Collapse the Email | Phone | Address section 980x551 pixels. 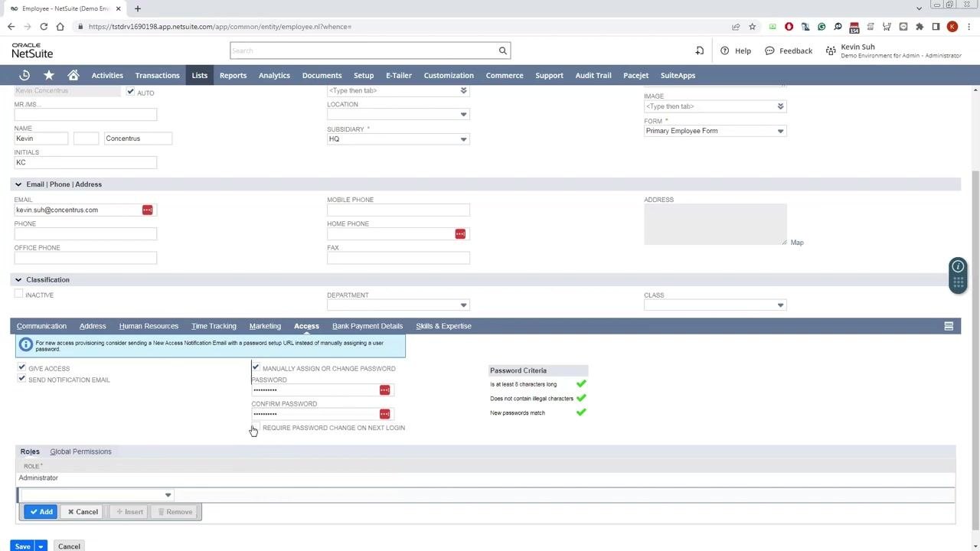point(18,184)
